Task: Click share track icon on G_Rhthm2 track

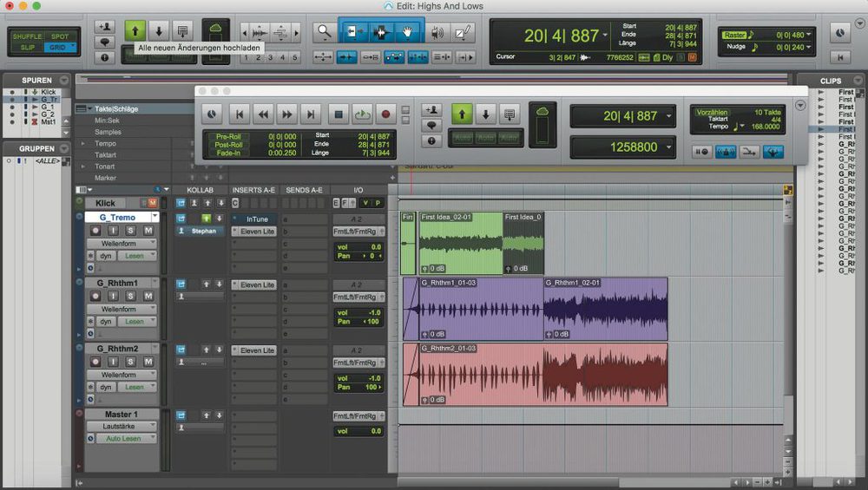Action: pos(181,350)
